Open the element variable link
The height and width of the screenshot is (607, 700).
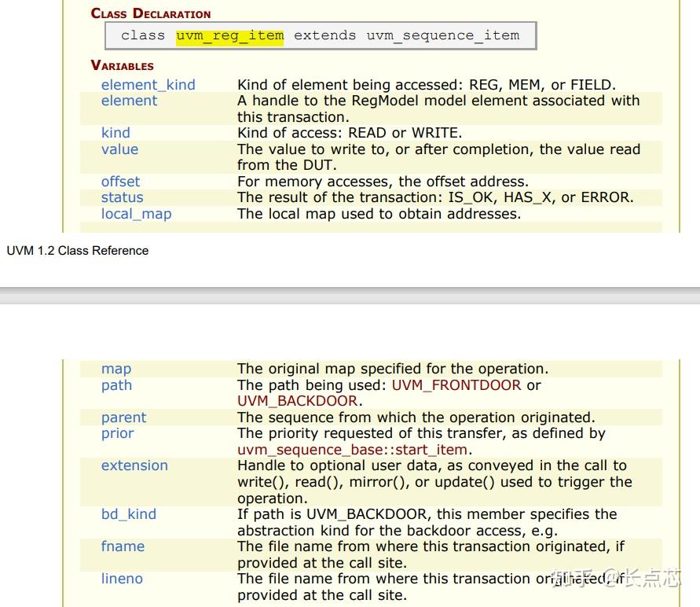[129, 101]
